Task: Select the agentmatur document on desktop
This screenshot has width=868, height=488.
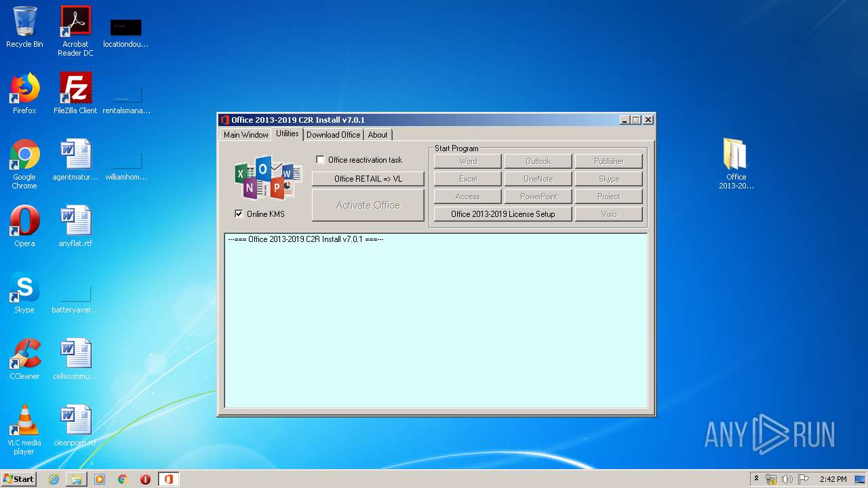Action: click(x=75, y=160)
